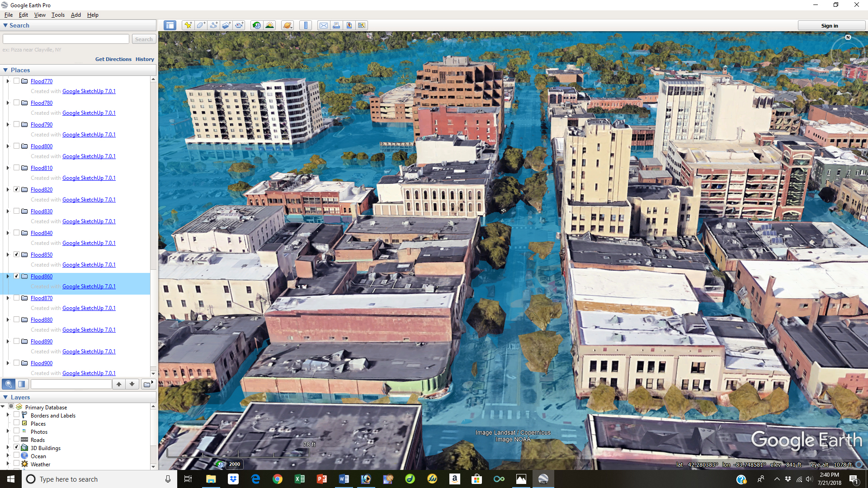Open File Explorer from the taskbar
The width and height of the screenshot is (868, 488).
(x=211, y=479)
